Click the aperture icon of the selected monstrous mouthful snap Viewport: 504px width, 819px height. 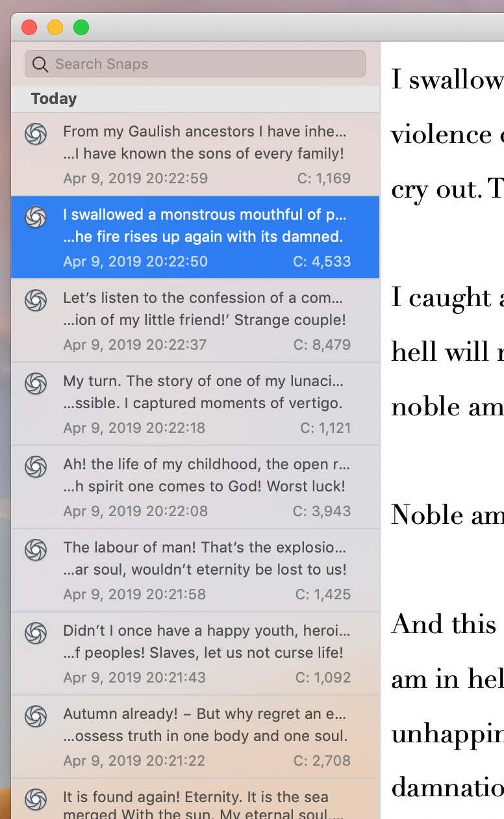click(36, 217)
